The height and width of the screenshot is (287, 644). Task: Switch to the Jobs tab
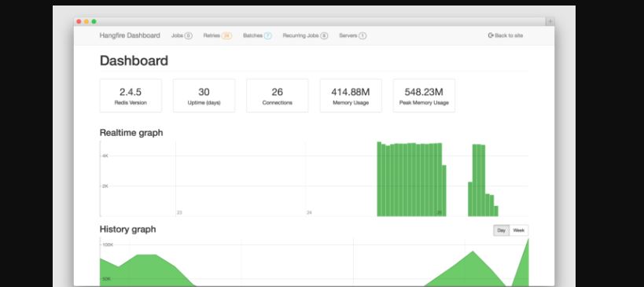point(182,35)
